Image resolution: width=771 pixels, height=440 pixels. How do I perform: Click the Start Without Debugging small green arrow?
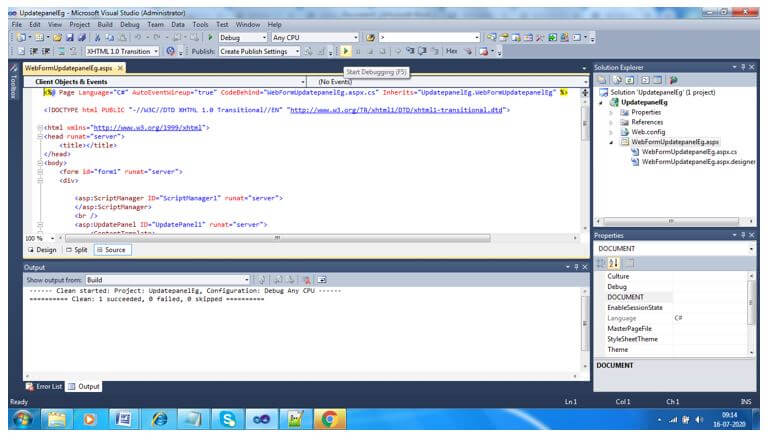[210, 37]
